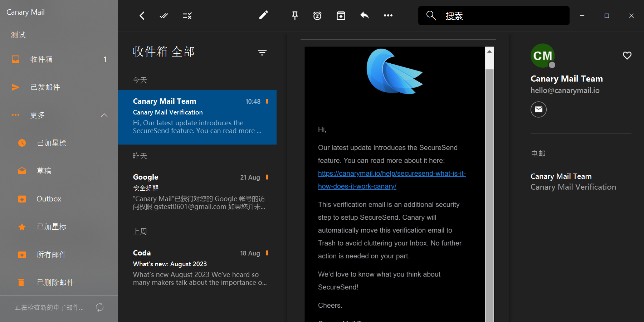Archive the email with the box icon

[341, 16]
